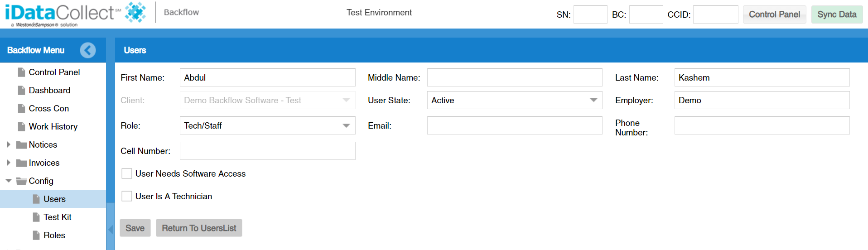Click the Notices folder icon
868x250 pixels.
coord(21,145)
